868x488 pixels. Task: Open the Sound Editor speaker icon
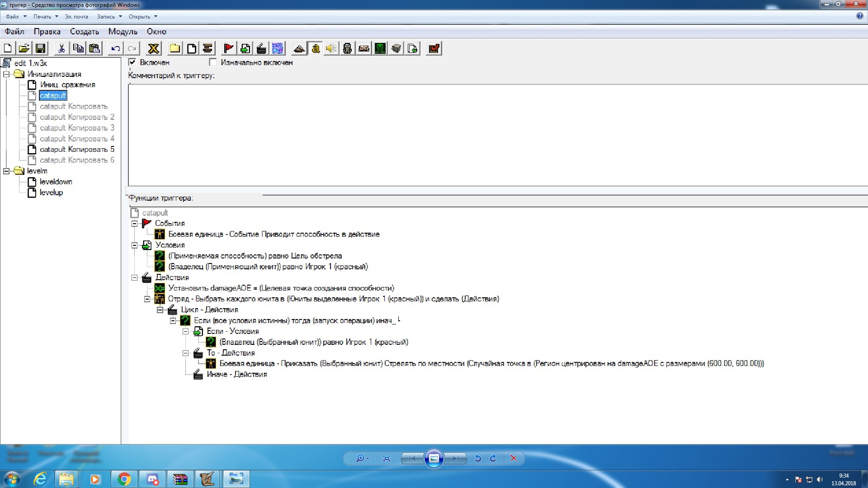331,48
